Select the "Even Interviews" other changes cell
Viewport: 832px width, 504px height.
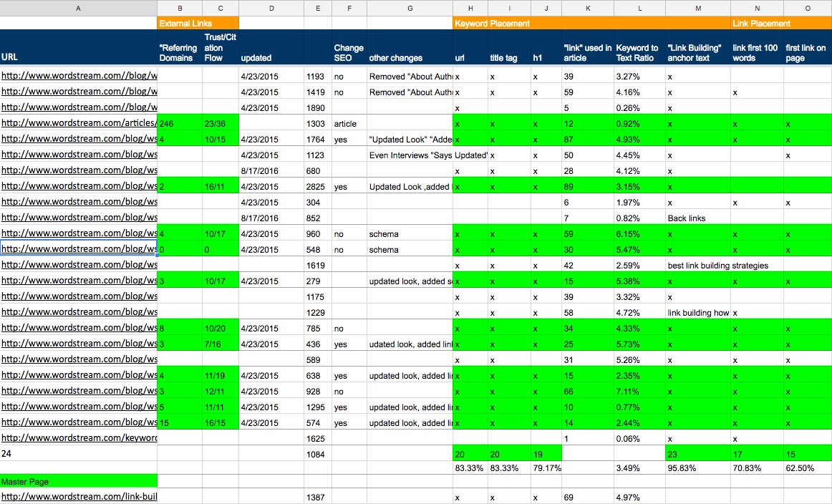[410, 155]
